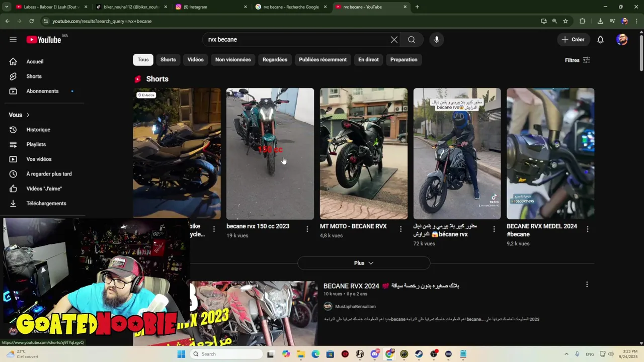Open the browser downloads icon

point(600,21)
